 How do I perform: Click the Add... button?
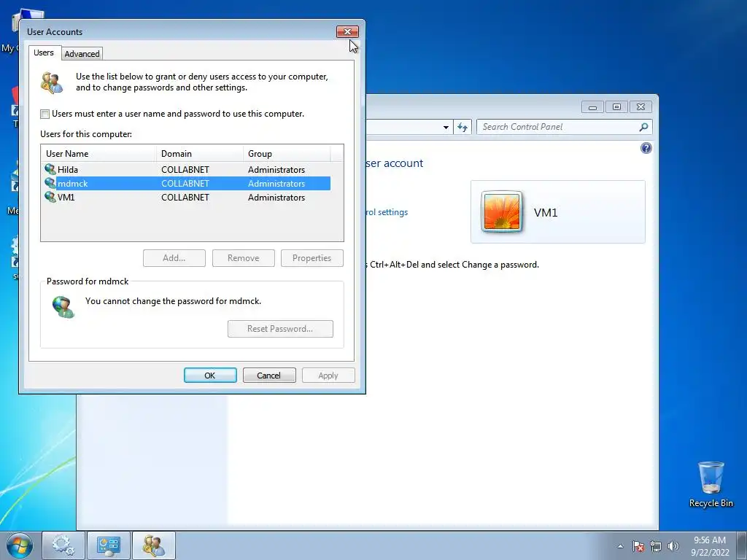(x=174, y=258)
